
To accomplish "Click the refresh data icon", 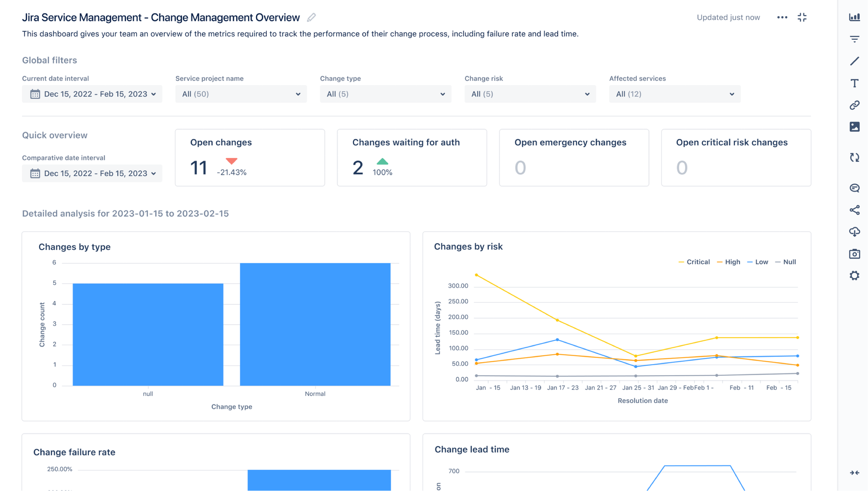I will coord(855,157).
